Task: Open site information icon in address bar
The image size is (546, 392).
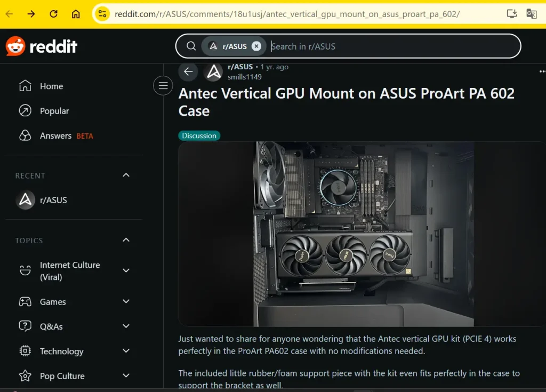Action: click(102, 14)
